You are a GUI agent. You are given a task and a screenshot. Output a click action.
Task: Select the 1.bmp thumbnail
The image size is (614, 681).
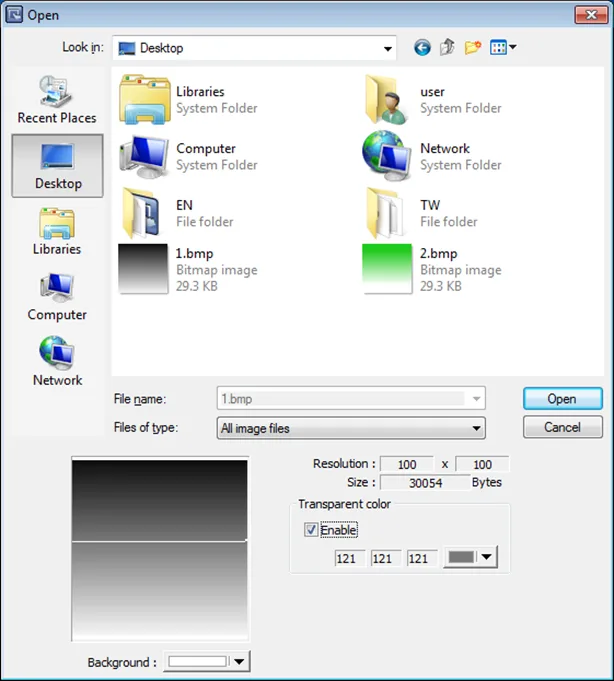(143, 269)
